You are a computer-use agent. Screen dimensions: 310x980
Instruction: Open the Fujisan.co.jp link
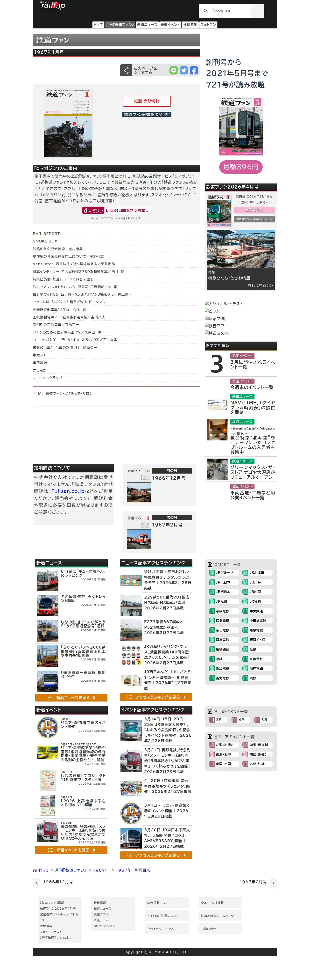(68, 491)
